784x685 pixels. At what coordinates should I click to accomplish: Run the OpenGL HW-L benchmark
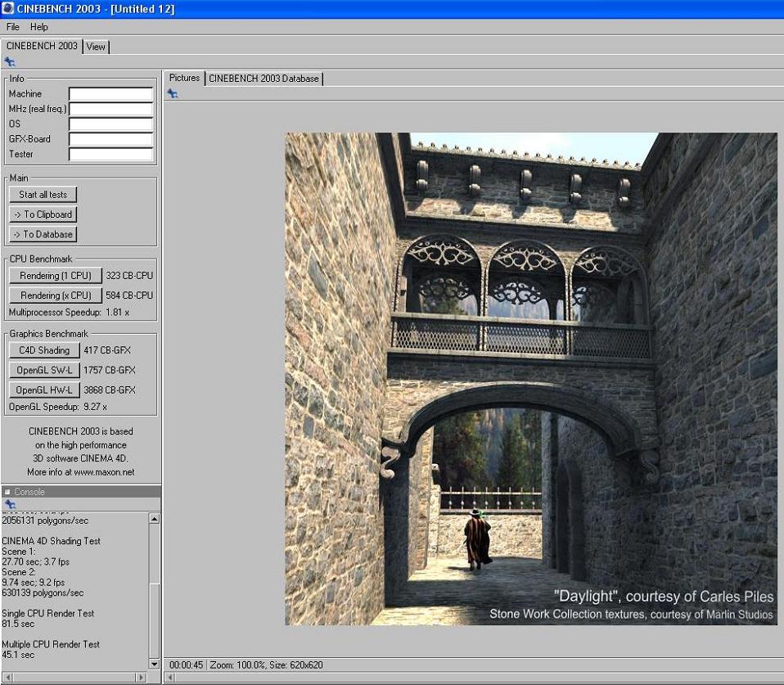(44, 390)
